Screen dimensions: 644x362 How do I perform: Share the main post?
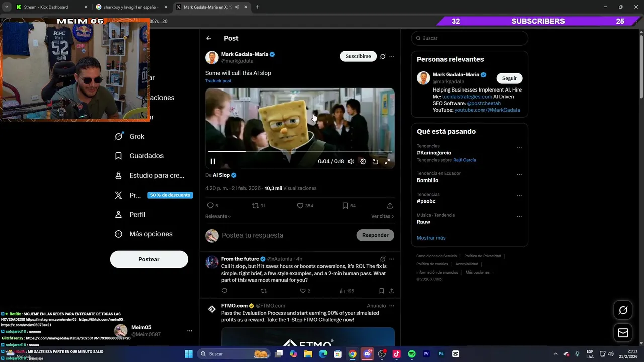click(x=390, y=205)
